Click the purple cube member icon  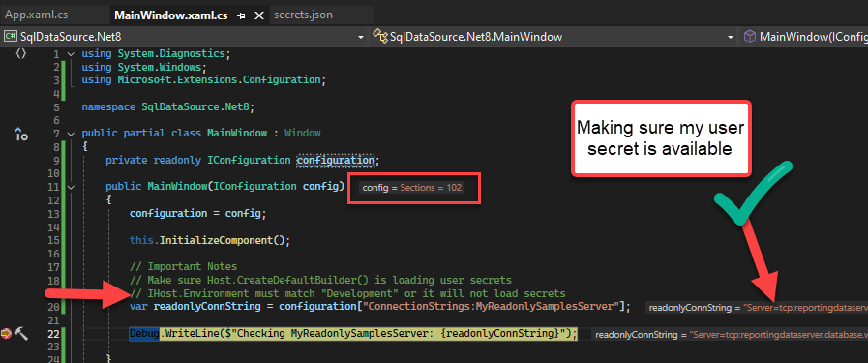(750, 37)
